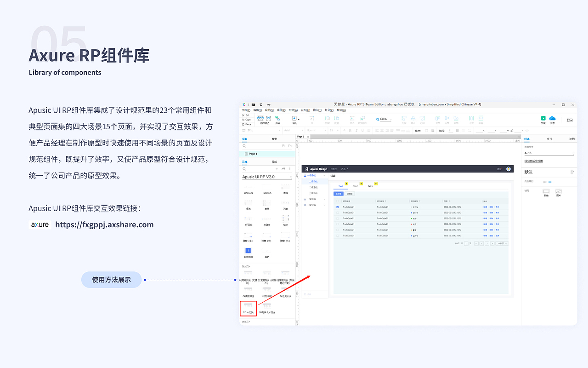Click the Share (共享) cloud icon

tap(553, 118)
